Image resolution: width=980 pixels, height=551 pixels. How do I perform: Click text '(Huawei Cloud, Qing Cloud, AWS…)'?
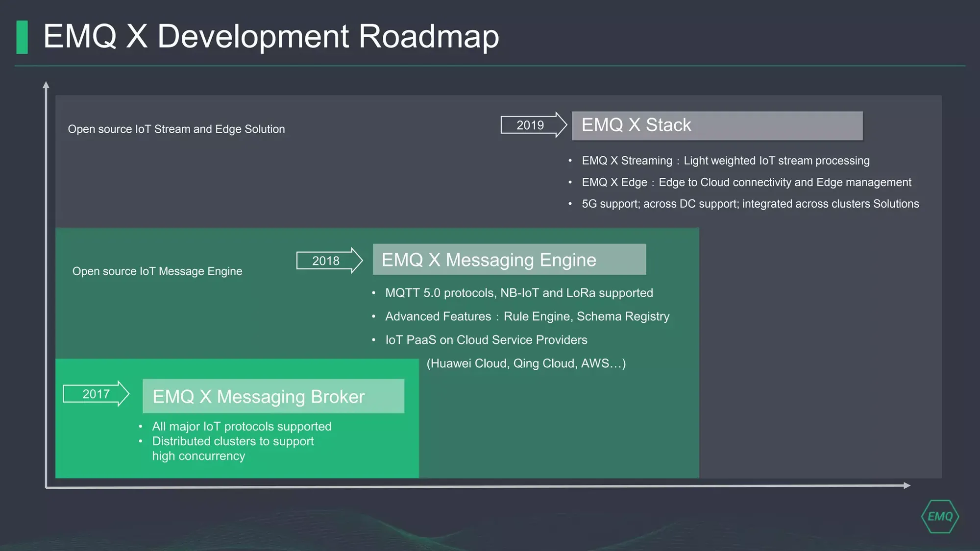point(526,363)
